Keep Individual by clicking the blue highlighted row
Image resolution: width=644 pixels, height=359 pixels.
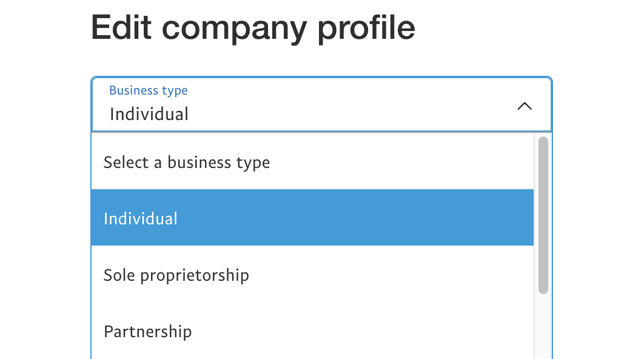click(x=312, y=218)
